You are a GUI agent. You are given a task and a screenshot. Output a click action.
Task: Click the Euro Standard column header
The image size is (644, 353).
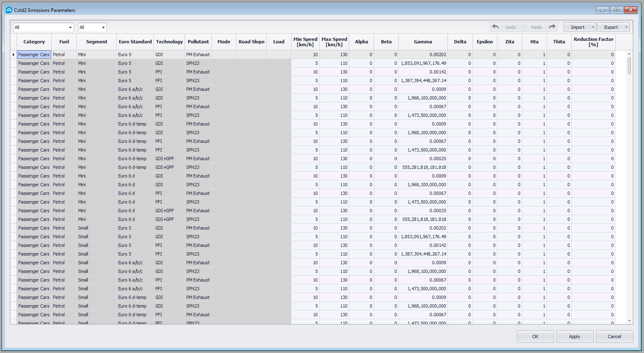tap(135, 42)
